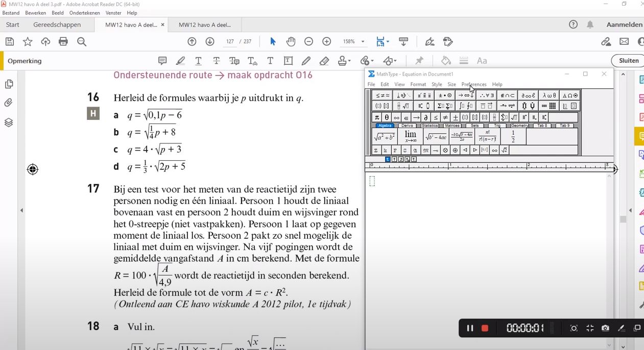Pick the pencil drawing tool

pyautogui.click(x=306, y=61)
